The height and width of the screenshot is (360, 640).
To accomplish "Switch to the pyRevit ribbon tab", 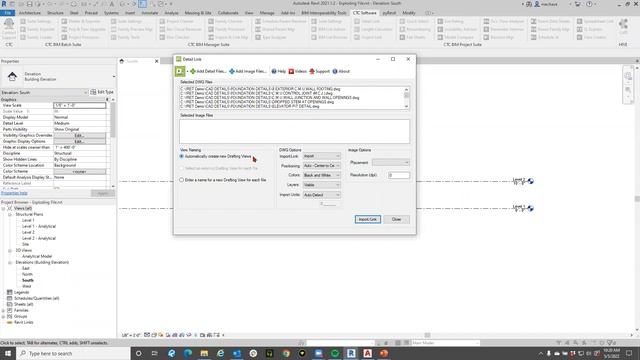I will [389, 13].
